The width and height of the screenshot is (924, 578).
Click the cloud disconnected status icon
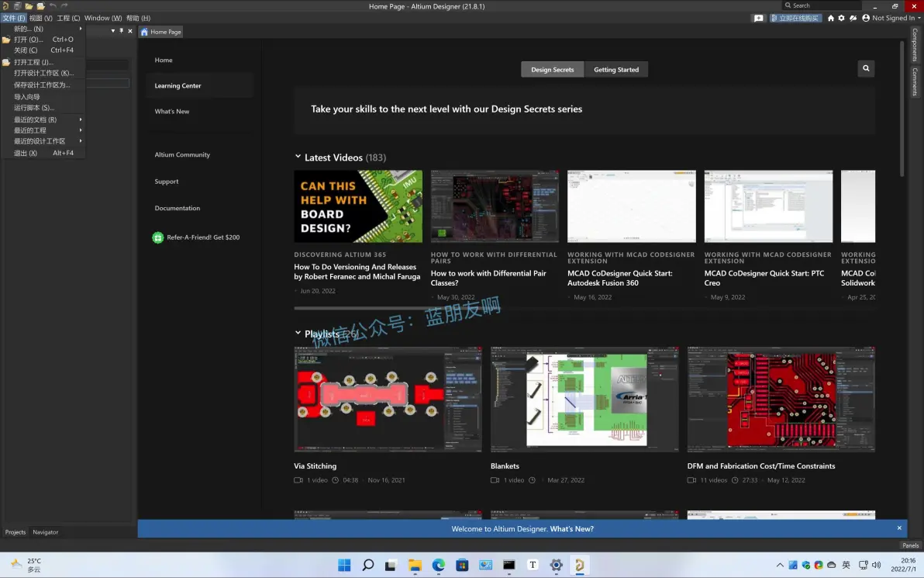pos(853,19)
